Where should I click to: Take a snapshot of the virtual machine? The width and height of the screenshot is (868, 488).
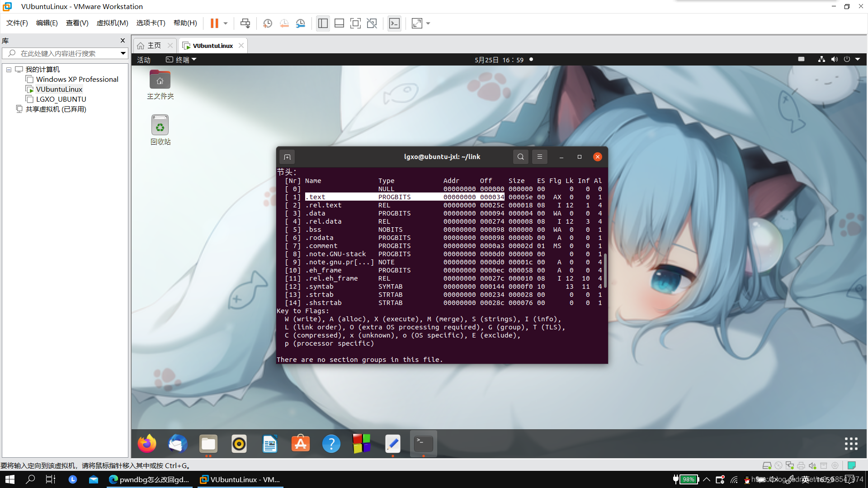click(x=268, y=23)
